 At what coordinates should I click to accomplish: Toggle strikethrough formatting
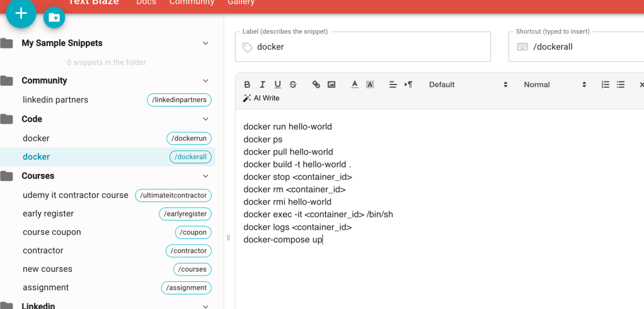[x=293, y=85]
